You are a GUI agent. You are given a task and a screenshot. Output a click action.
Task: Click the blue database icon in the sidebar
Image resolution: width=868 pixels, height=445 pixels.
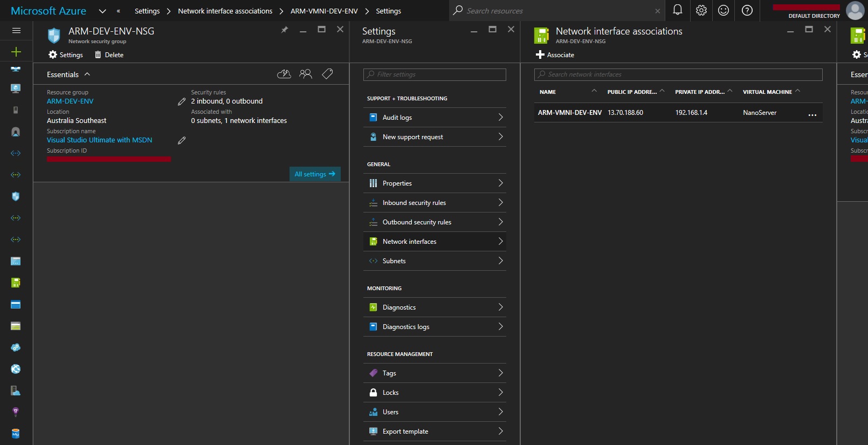(16, 434)
